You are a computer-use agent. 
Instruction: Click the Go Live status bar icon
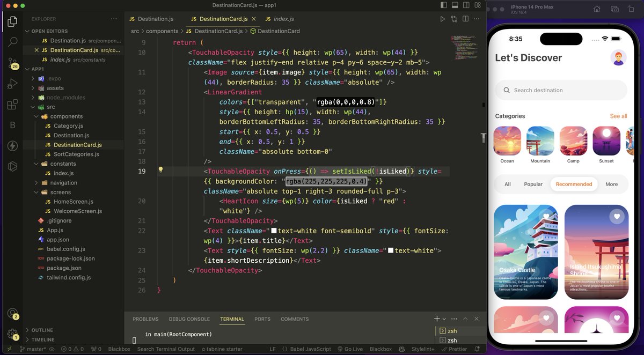(350, 349)
